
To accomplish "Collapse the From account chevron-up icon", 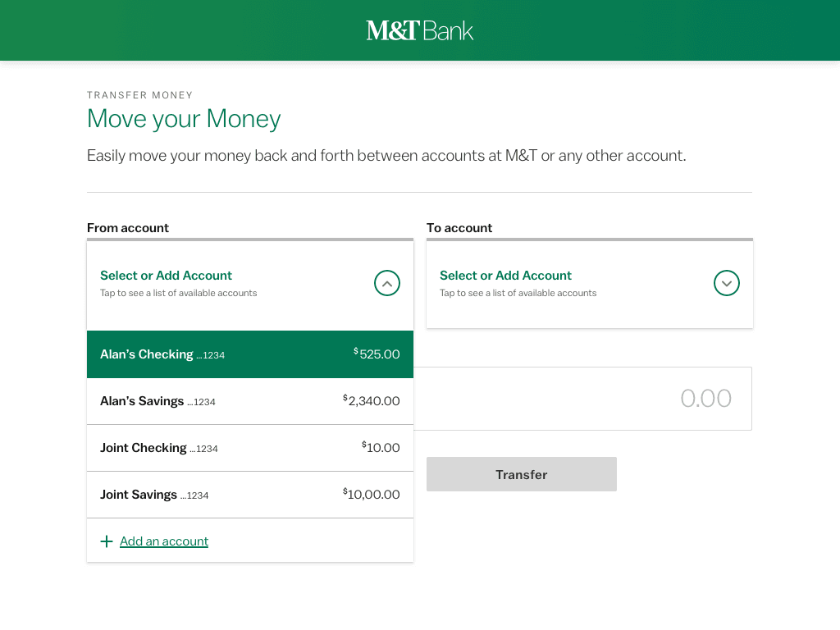I will (x=387, y=283).
